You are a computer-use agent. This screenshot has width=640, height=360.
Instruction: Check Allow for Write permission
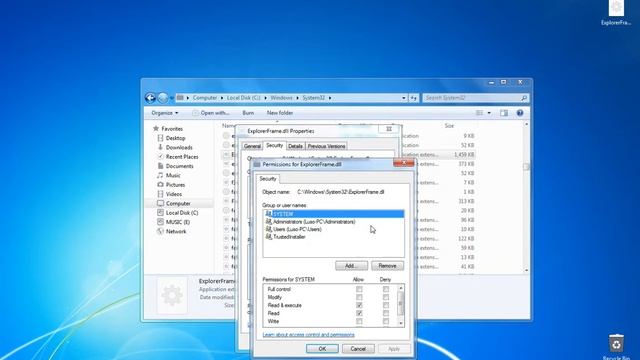coord(359,321)
